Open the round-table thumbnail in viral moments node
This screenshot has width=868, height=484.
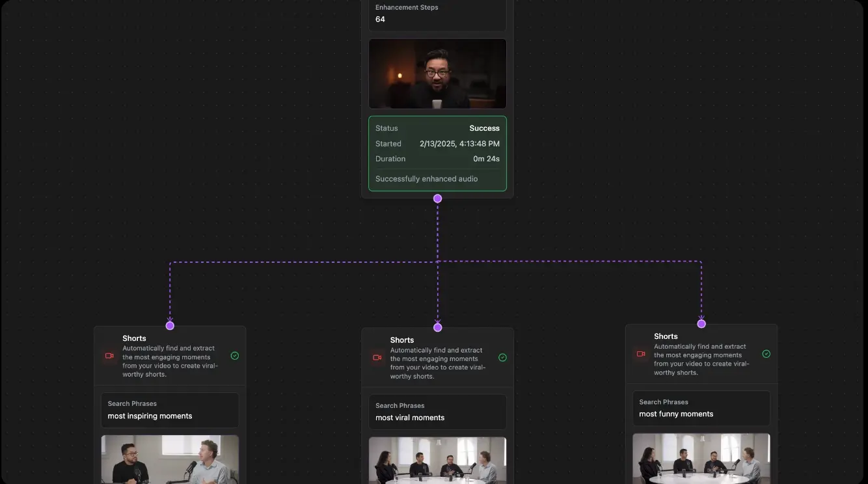(437, 461)
